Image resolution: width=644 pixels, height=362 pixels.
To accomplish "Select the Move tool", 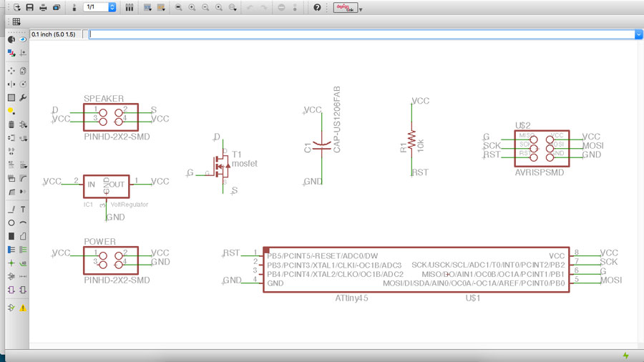I will (11, 71).
